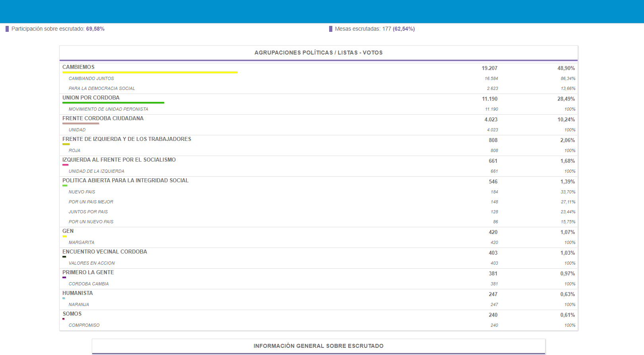
Task: Click the 48,90% percentage for CAMBIEMOS
Action: (x=566, y=68)
